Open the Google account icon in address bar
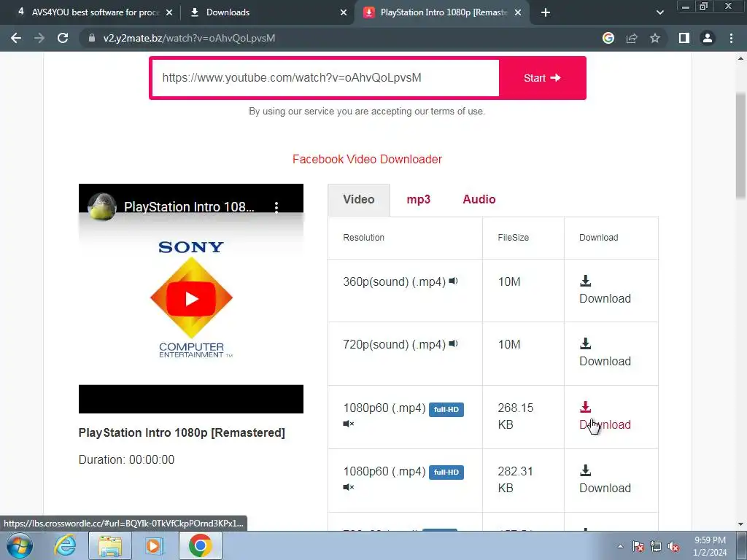 (608, 38)
